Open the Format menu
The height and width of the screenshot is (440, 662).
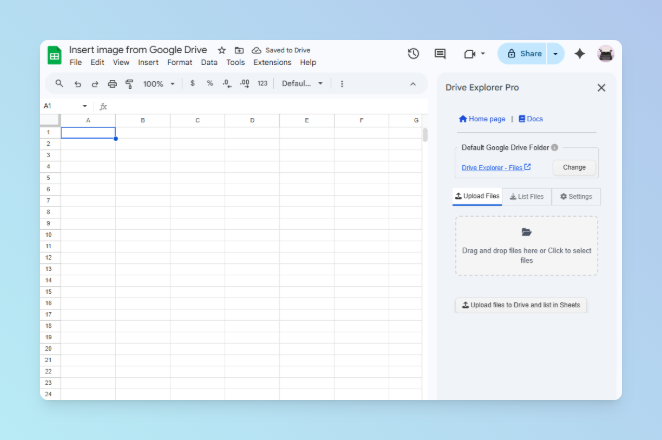click(179, 62)
